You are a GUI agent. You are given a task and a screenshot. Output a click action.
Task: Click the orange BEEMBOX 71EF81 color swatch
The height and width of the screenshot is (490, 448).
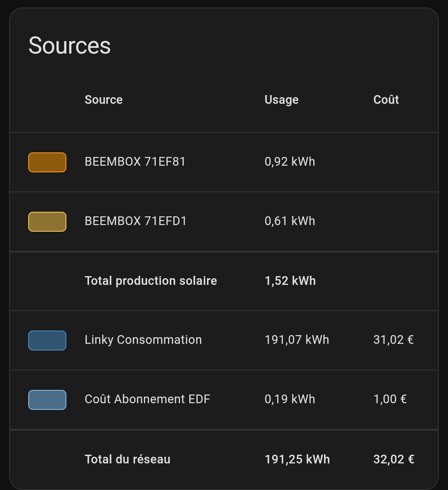coord(47,162)
